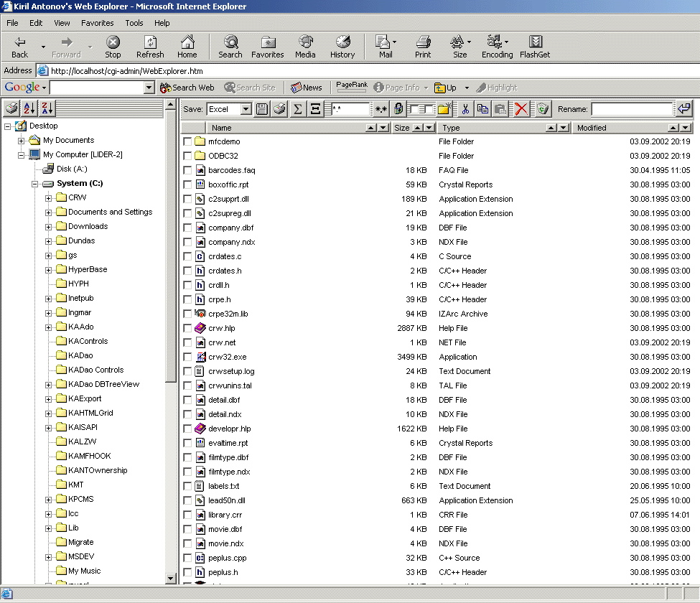Click the floppy disk save icon

click(x=262, y=109)
